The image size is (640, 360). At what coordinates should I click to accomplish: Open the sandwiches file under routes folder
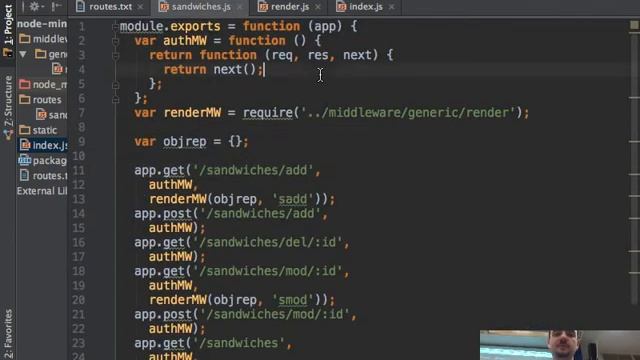click(58, 115)
